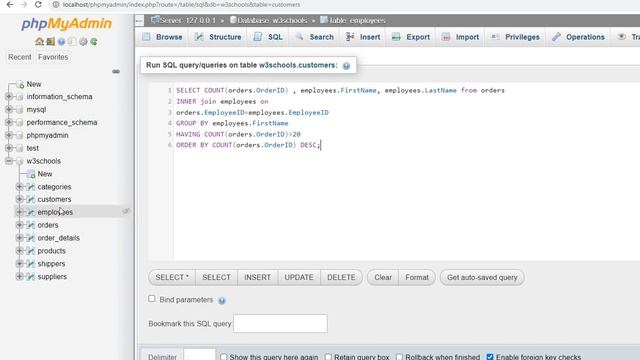Click the SELECT * button

pyautogui.click(x=172, y=278)
